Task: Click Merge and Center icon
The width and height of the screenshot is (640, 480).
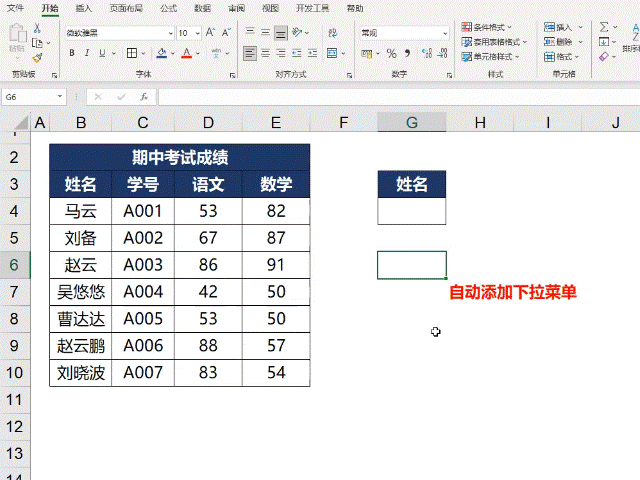Action: [332, 53]
